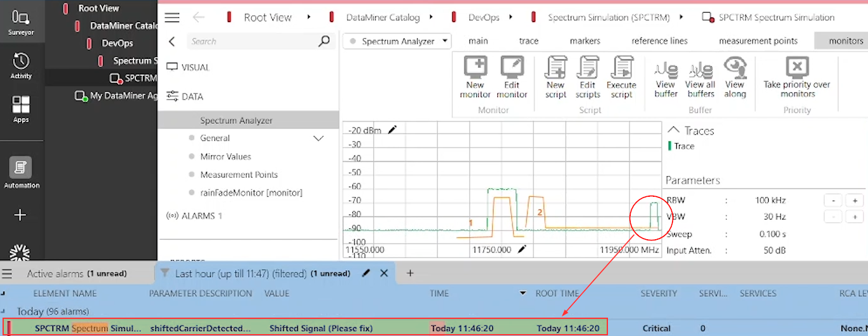Click the View all buffers icon
868x336 pixels.
point(700,68)
